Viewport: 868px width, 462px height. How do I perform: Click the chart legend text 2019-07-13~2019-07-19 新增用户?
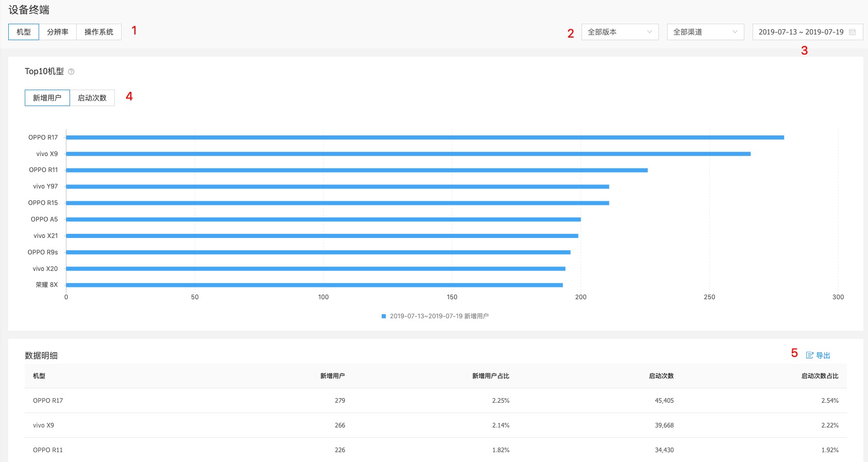tap(439, 316)
